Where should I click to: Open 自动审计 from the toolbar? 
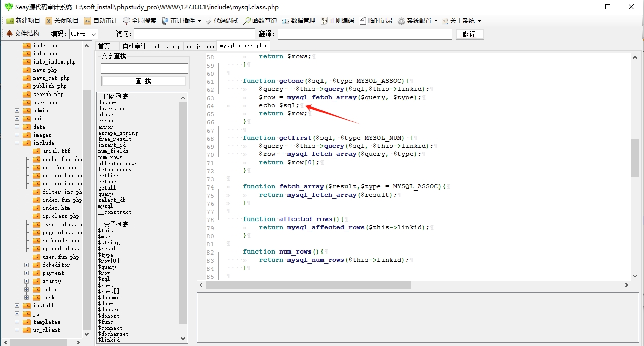pyautogui.click(x=101, y=21)
